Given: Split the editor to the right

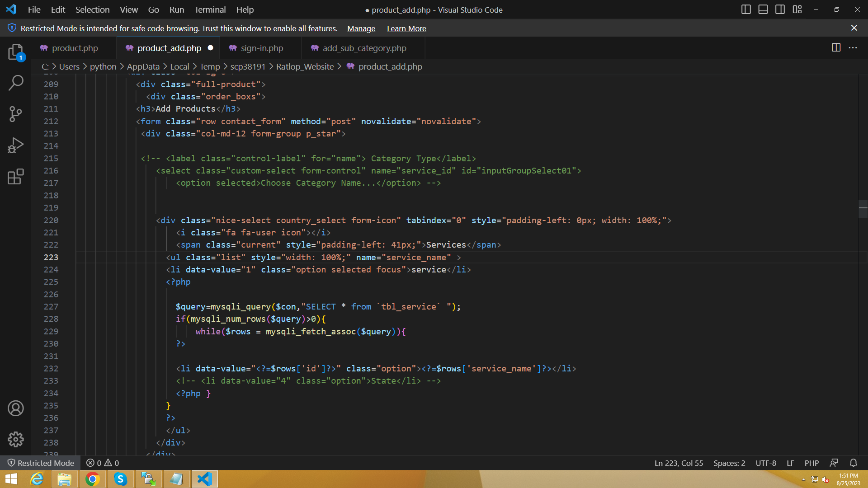Looking at the screenshot, I should point(836,48).
